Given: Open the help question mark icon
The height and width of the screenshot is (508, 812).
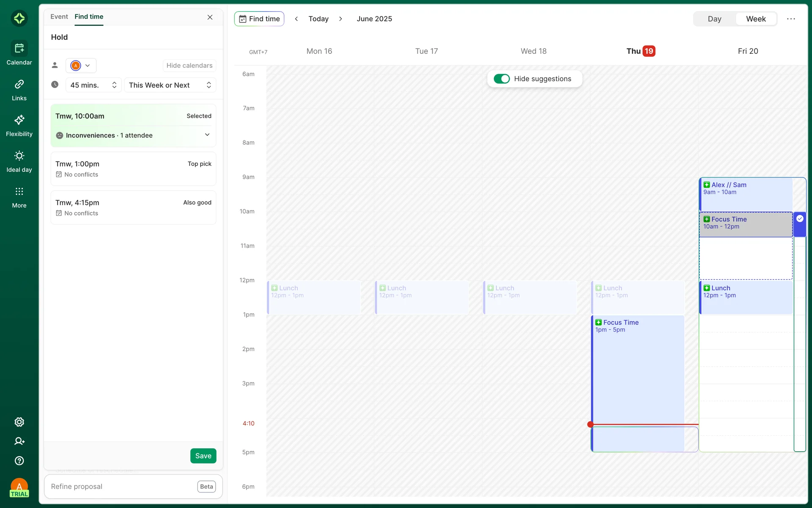Looking at the screenshot, I should 19,461.
